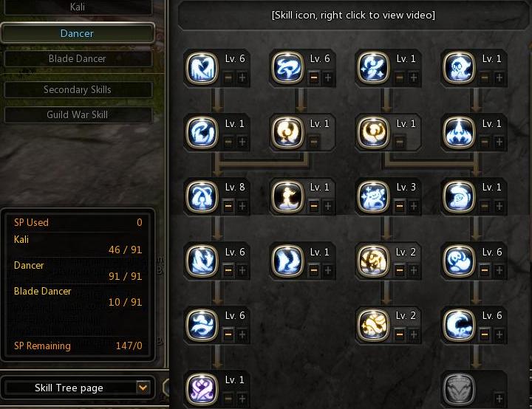
Task: Select the Dancer tab
Action: [x=78, y=33]
